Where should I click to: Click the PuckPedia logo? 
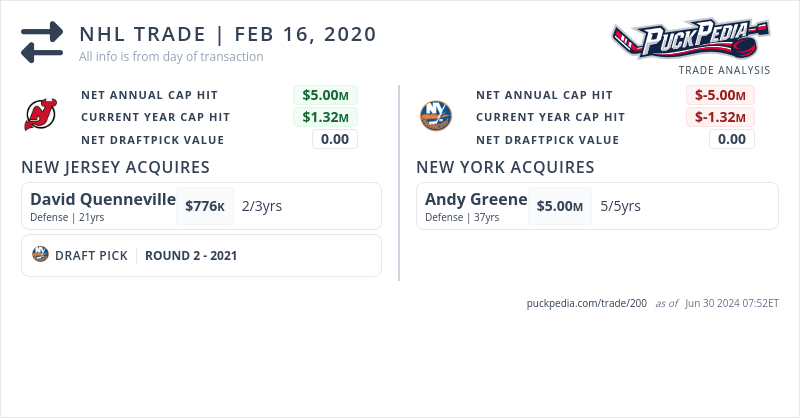point(691,41)
